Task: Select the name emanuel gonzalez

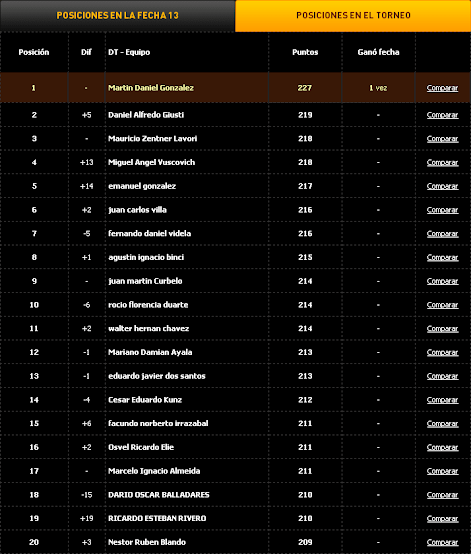Action: (x=142, y=186)
